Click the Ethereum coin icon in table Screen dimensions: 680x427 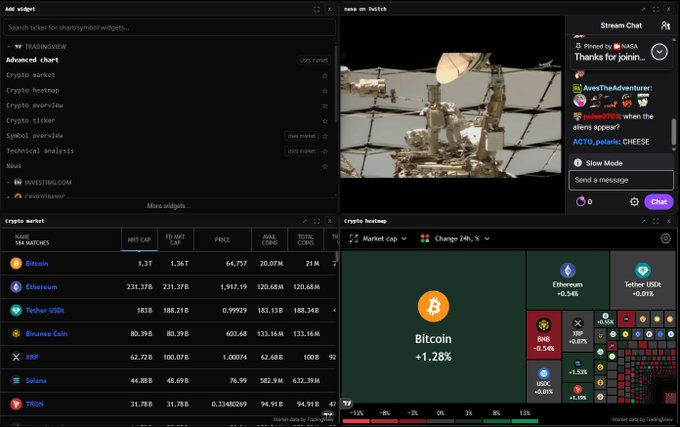click(16, 287)
